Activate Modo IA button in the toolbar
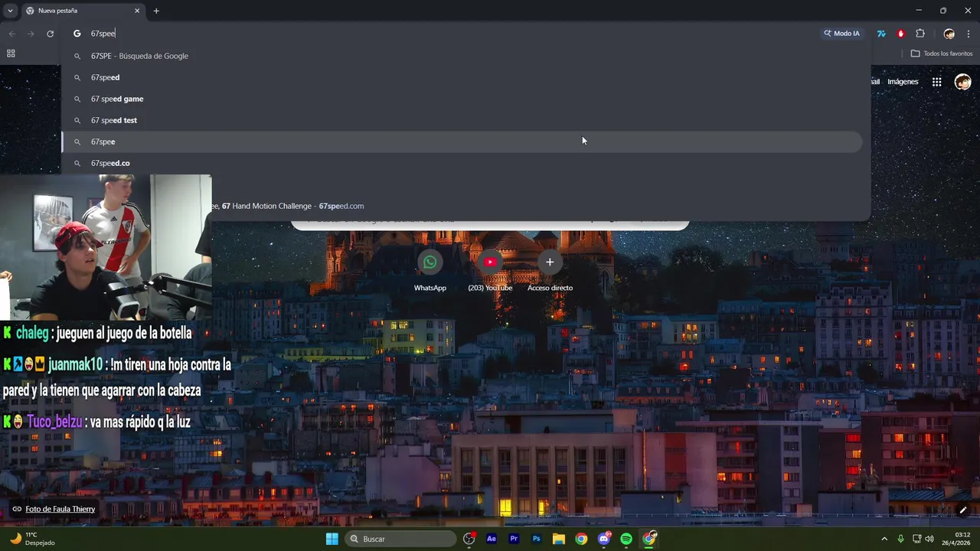Image resolution: width=980 pixels, height=551 pixels. pos(841,34)
